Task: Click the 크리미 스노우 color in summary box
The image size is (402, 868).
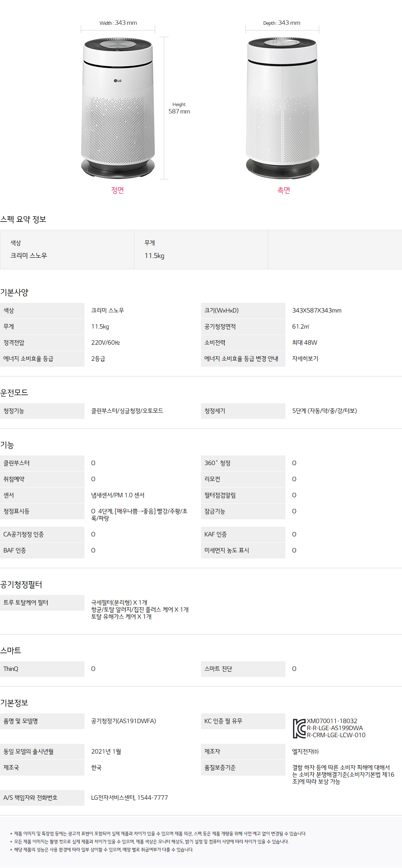Action: (x=29, y=256)
